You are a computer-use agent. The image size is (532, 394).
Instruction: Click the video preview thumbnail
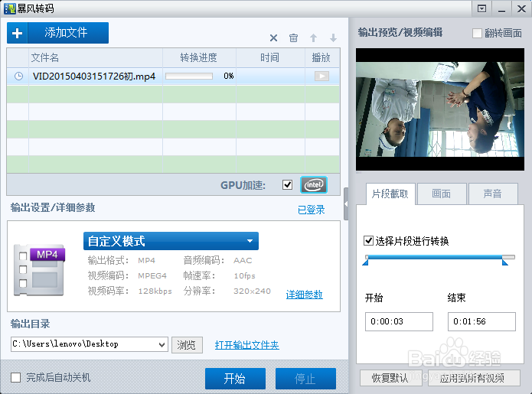[x=440, y=109]
